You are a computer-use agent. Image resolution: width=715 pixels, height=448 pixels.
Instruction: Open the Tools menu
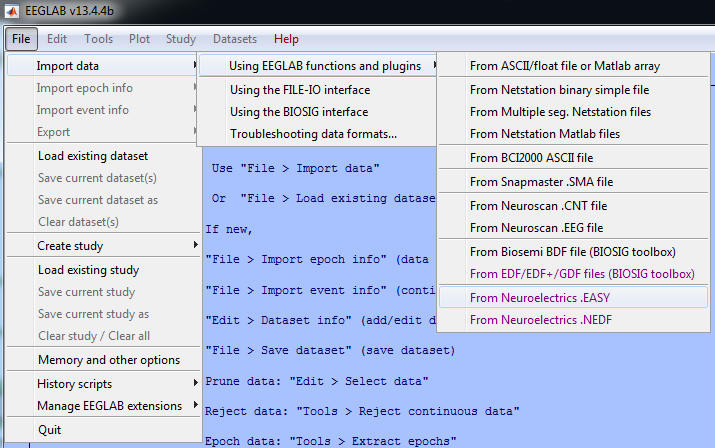click(x=98, y=39)
